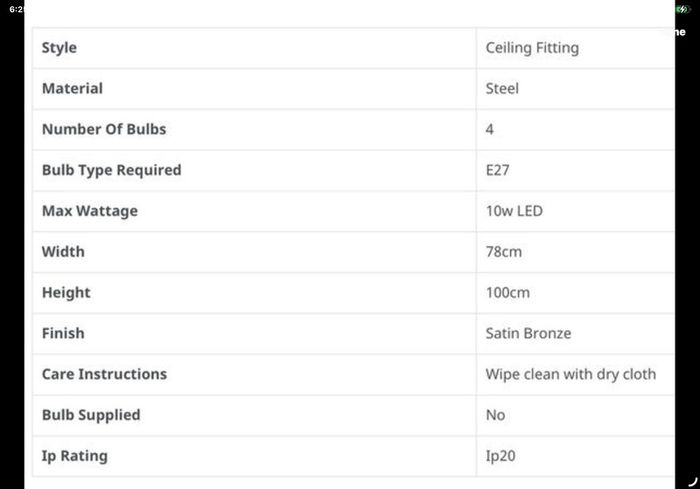Click the Ip20 rating value
The height and width of the screenshot is (489, 700).
pos(500,456)
